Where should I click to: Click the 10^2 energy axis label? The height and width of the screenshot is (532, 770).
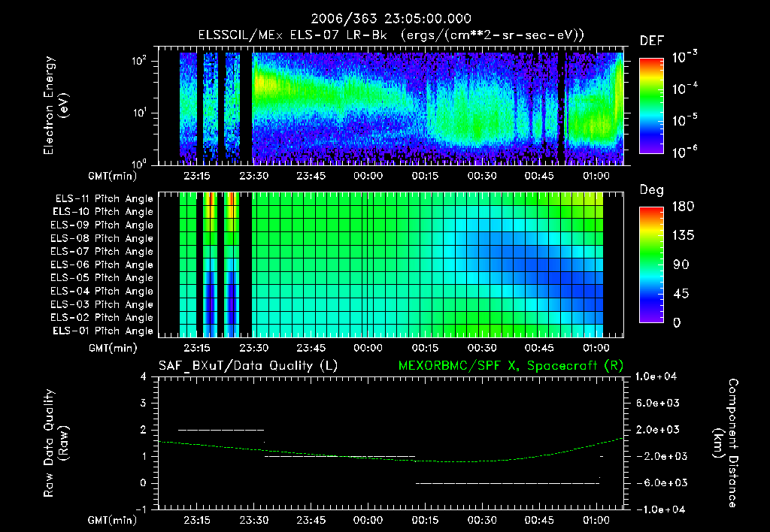[x=139, y=62]
